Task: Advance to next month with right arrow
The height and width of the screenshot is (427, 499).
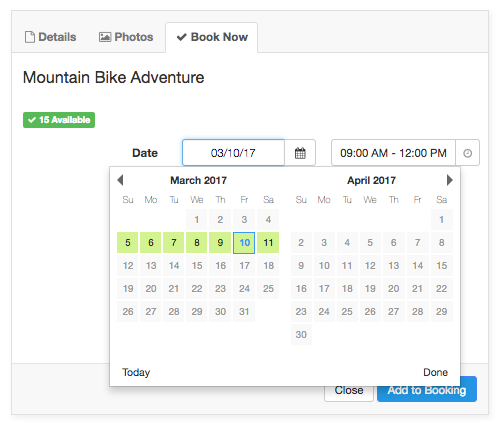Action: (x=450, y=180)
